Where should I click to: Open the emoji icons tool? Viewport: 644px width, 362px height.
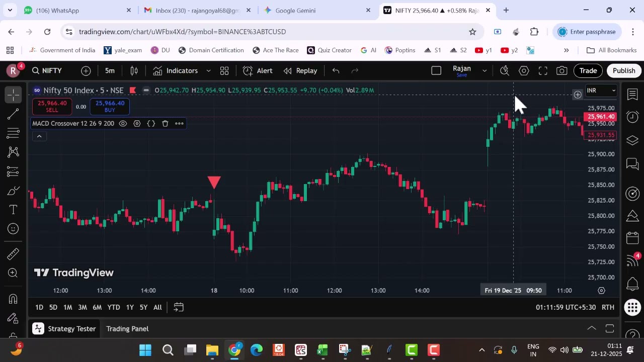point(14,229)
